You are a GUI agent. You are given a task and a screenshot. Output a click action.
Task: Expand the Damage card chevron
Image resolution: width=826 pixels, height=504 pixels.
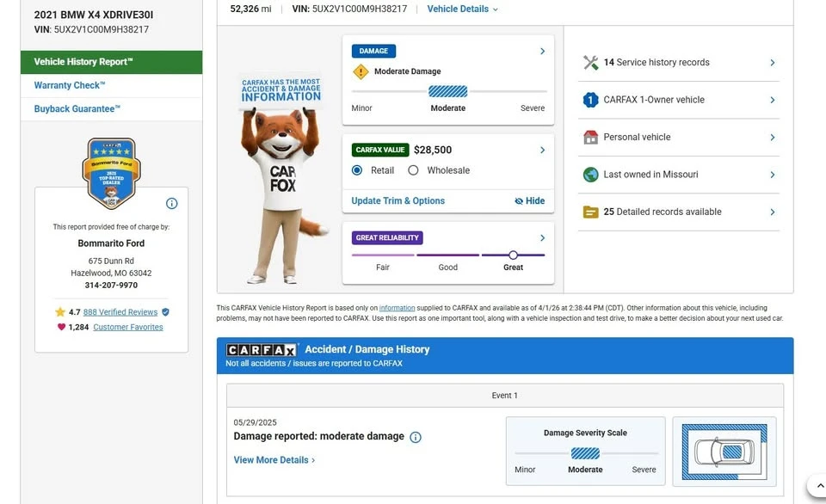[542, 51]
